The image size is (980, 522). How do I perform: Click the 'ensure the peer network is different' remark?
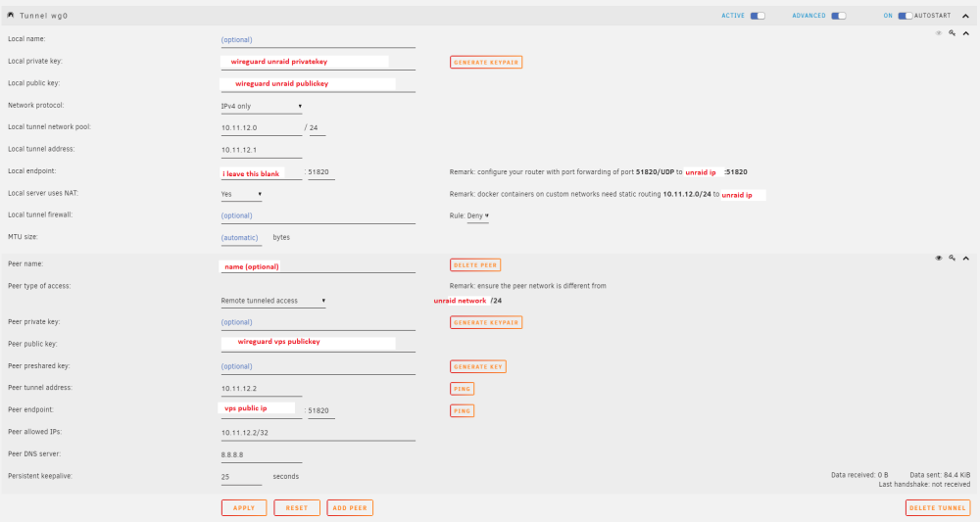click(x=527, y=286)
